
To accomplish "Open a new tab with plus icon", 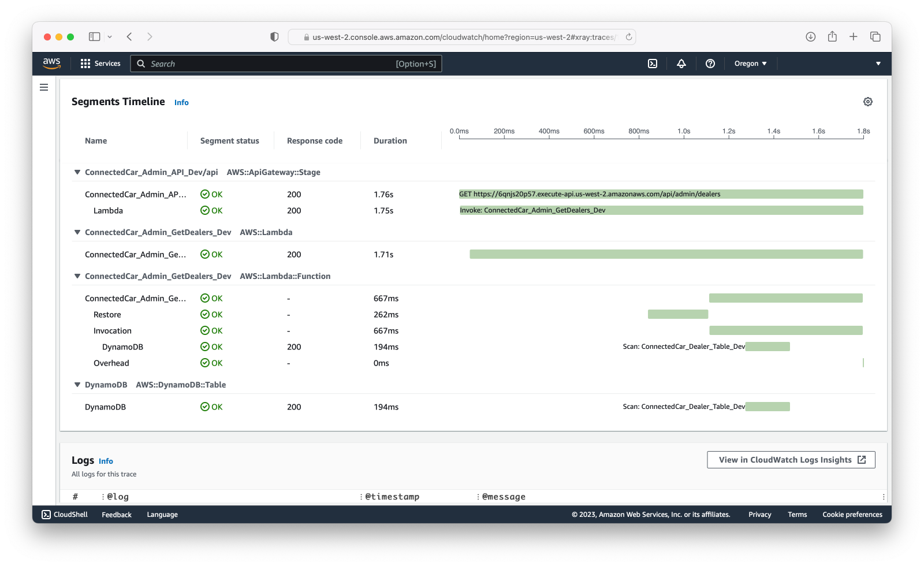I will (x=854, y=36).
